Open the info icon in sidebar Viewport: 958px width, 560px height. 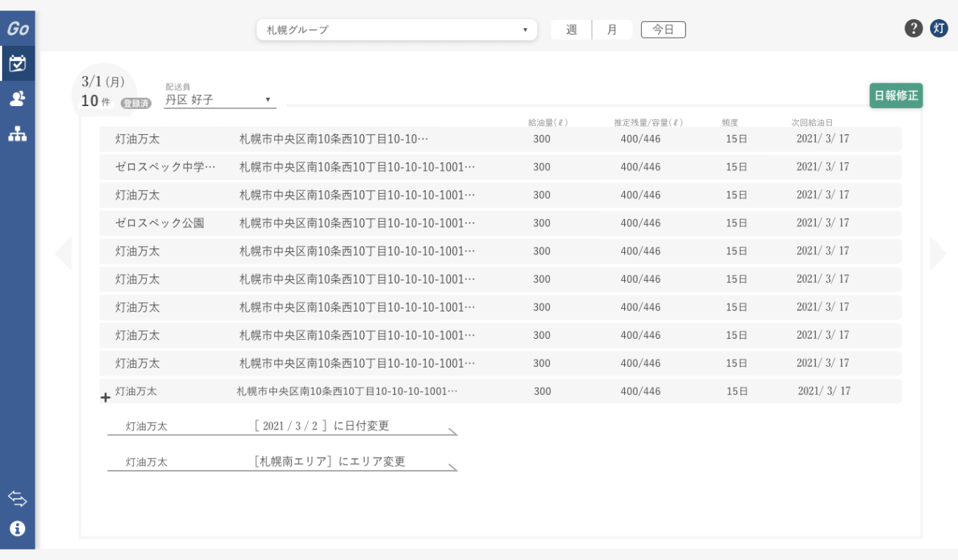click(18, 528)
